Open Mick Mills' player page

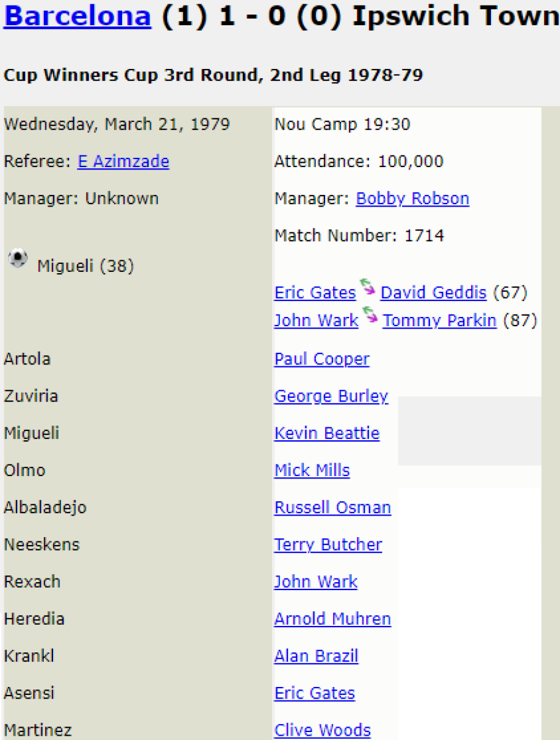312,470
